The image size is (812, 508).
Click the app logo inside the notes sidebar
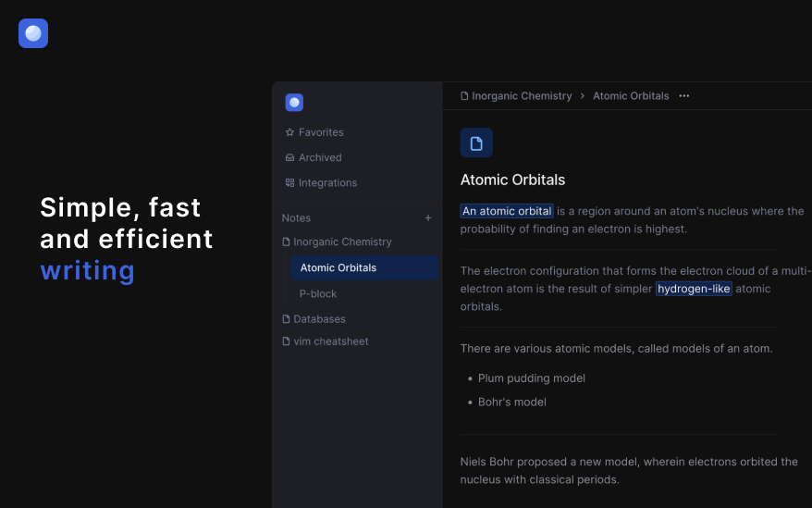[x=294, y=102]
